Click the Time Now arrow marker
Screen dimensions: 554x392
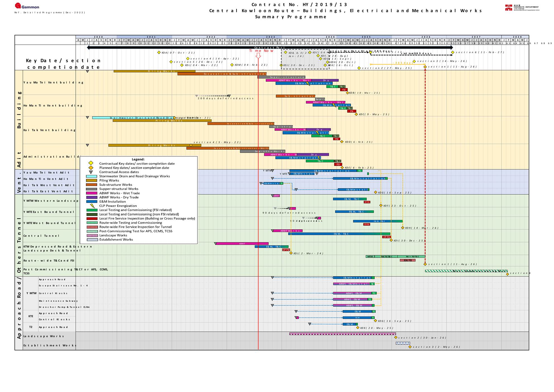[x=258, y=56]
